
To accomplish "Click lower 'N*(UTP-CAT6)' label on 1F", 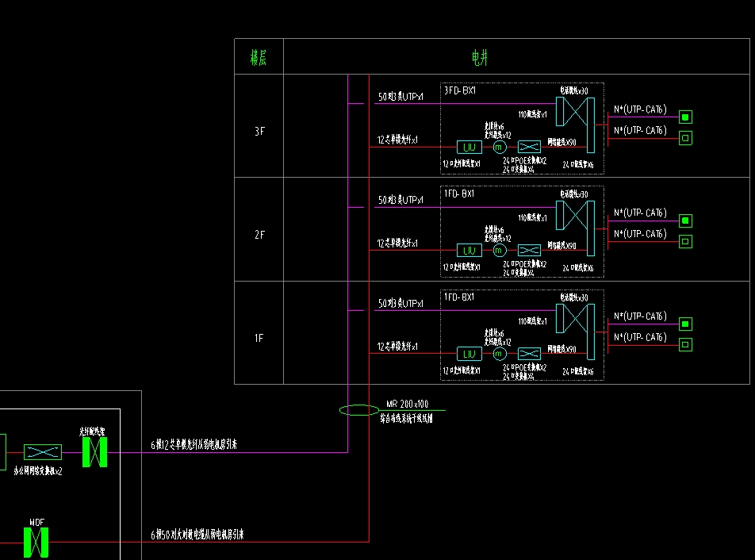I will tap(641, 337).
